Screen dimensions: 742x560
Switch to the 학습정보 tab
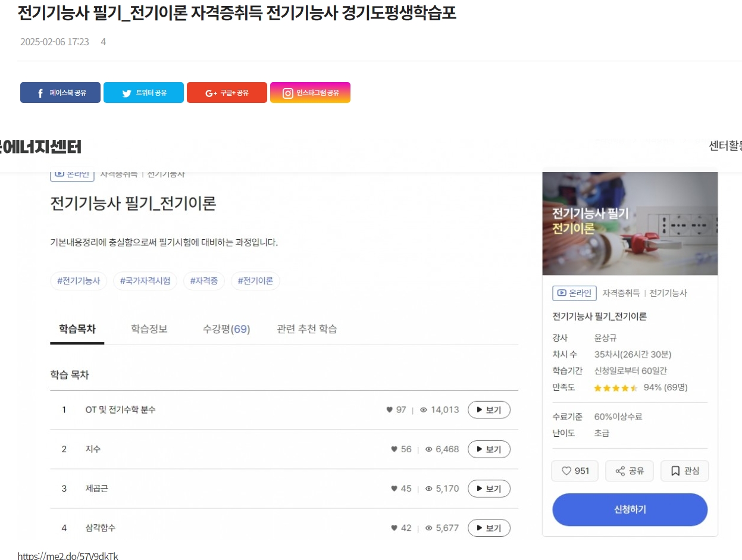click(149, 329)
